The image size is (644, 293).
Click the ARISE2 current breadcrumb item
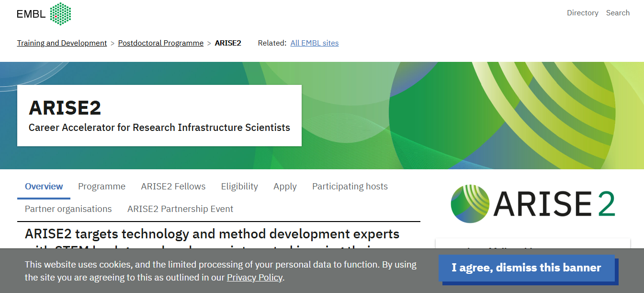click(228, 43)
